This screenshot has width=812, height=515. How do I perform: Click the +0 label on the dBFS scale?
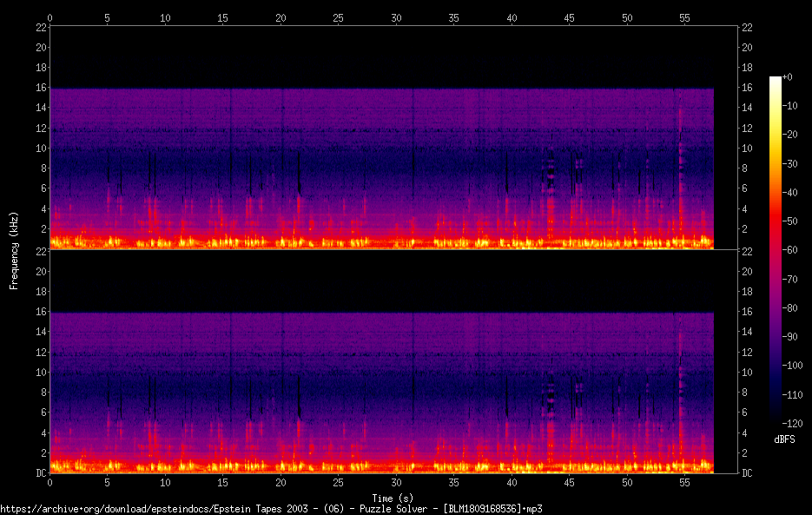(788, 77)
